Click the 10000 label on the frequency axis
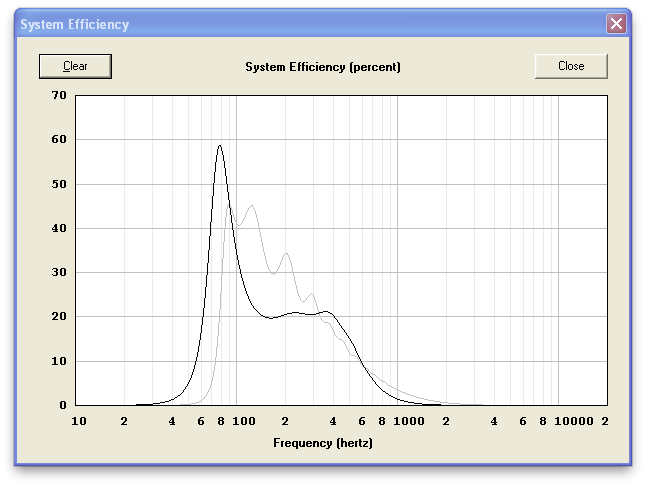The height and width of the screenshot is (486, 646). point(573,421)
